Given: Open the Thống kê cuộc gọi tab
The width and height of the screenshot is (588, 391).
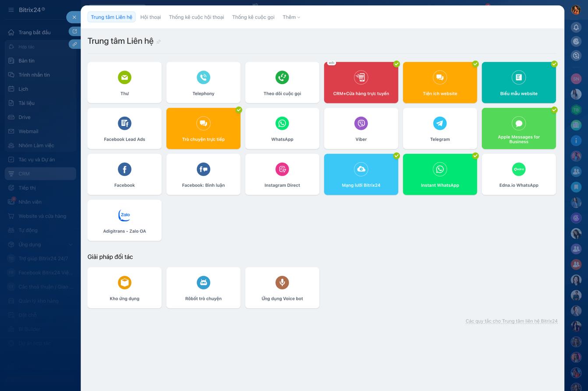Looking at the screenshot, I should point(253,17).
